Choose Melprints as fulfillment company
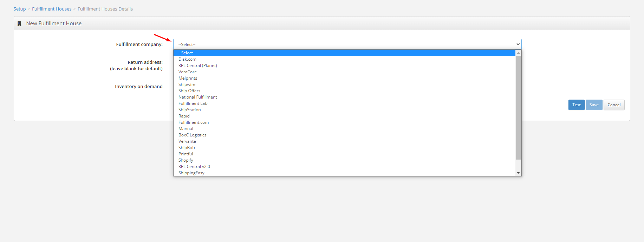The width and height of the screenshot is (644, 242). click(x=344, y=78)
